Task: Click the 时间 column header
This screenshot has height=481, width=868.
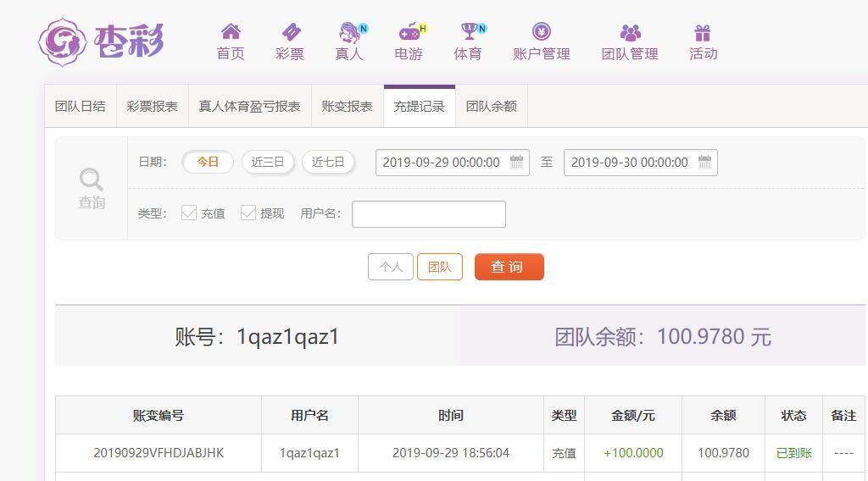Action: 451,415
